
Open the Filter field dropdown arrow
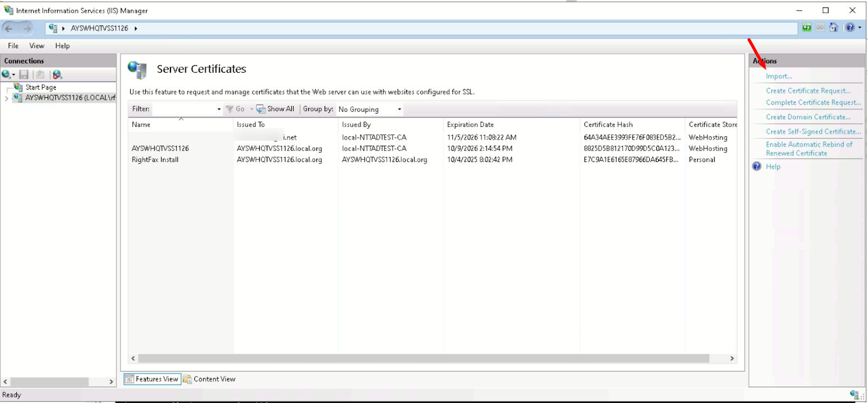219,109
